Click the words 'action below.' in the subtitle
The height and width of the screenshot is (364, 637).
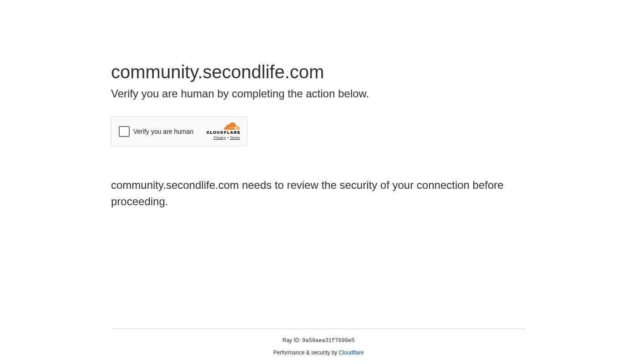pos(337,94)
